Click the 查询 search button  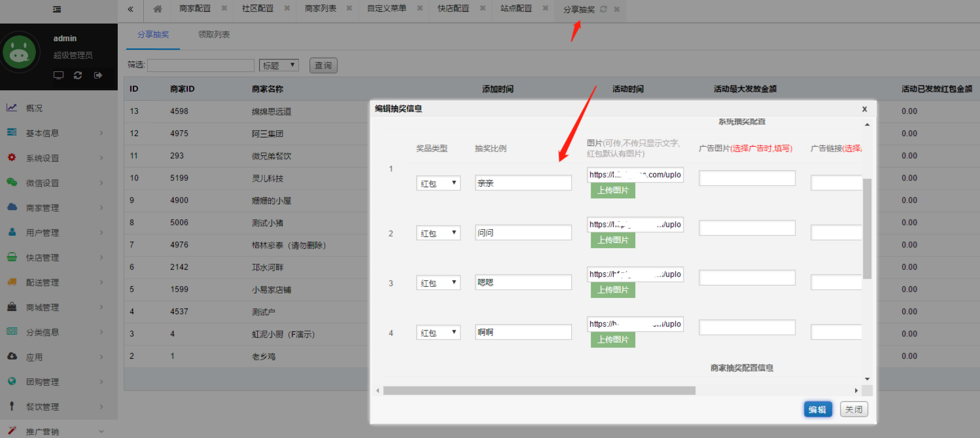click(x=323, y=65)
